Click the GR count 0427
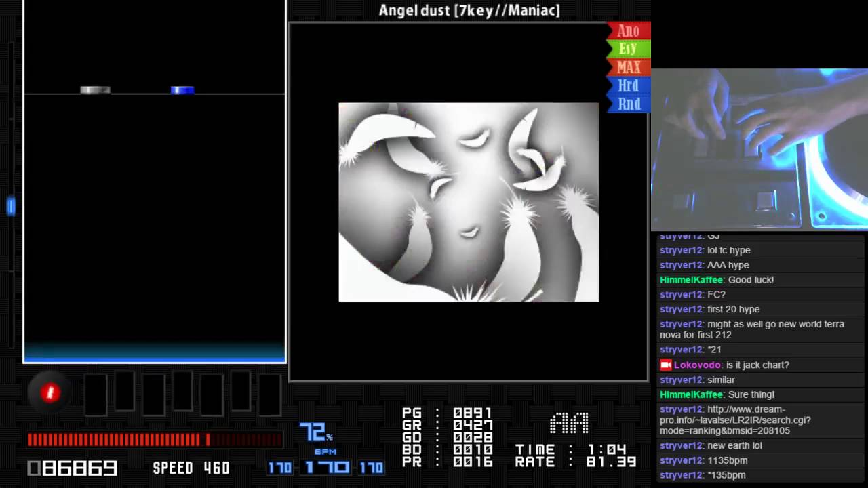Image resolution: width=868 pixels, height=488 pixels. (x=473, y=425)
